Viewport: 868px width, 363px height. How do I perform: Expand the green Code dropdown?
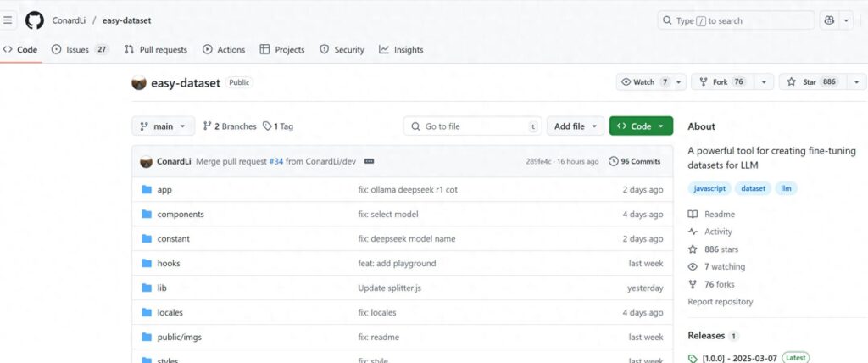point(640,126)
